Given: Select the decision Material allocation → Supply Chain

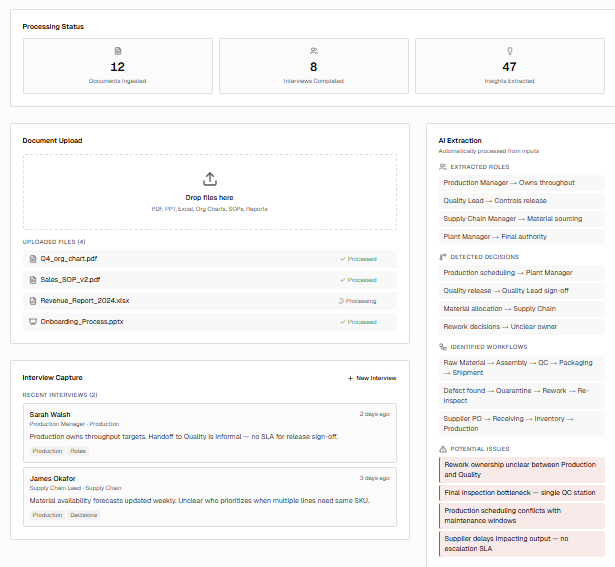Looking at the screenshot, I should point(522,309).
